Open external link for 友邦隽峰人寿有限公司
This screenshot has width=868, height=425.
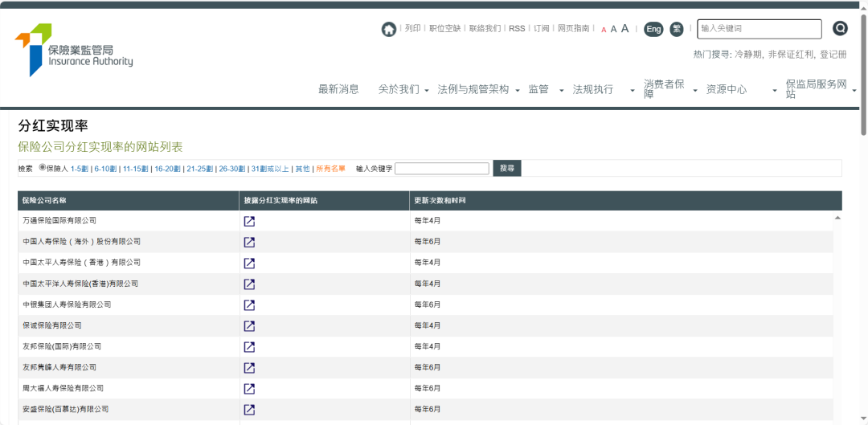[250, 368]
